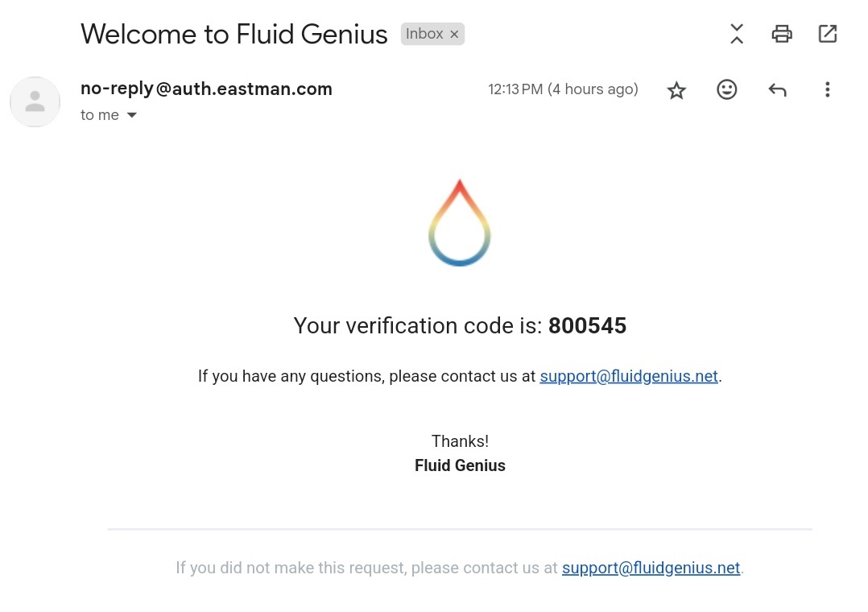Click the sender's profile avatar

pos(35,102)
